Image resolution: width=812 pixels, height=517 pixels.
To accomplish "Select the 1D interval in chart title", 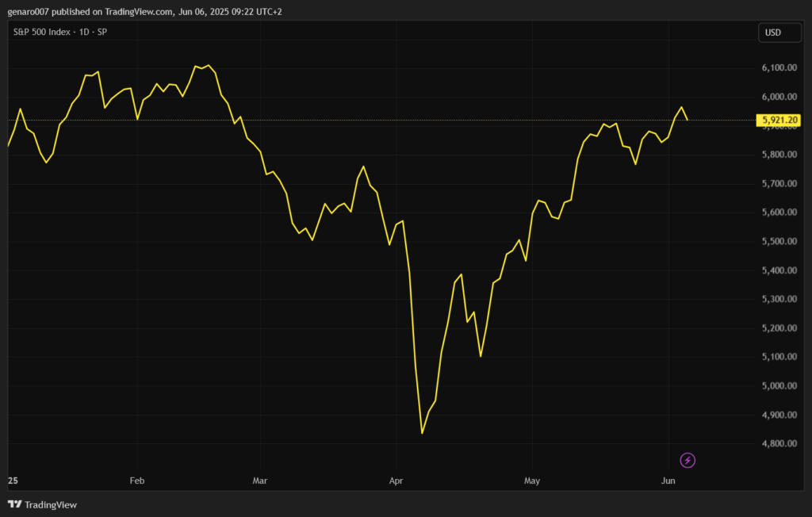I will [84, 32].
